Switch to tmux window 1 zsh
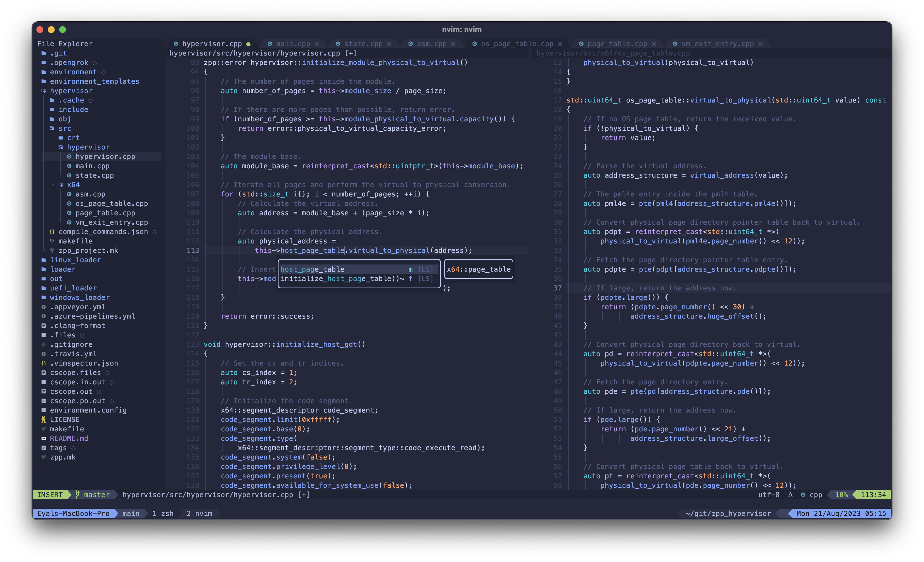 pyautogui.click(x=163, y=513)
